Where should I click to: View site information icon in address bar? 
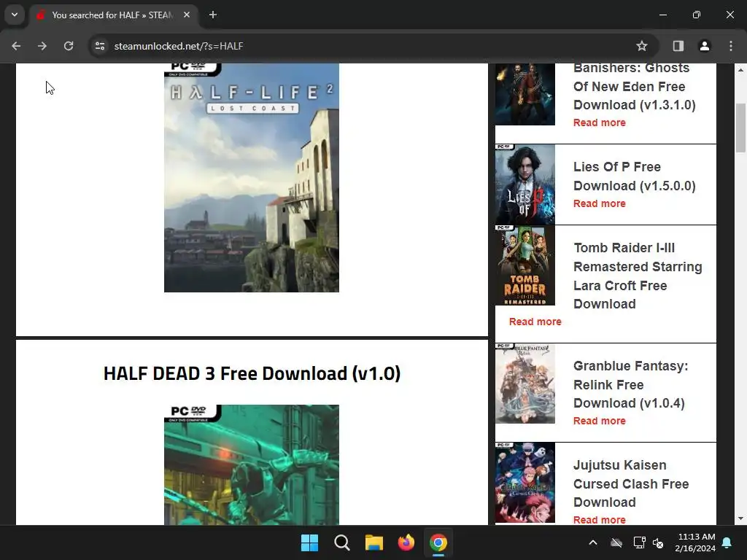point(100,46)
